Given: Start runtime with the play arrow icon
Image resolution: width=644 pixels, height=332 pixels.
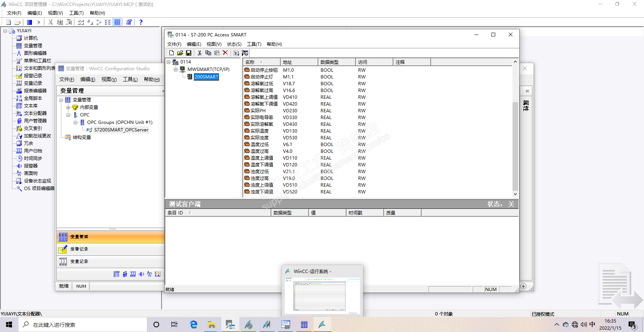Looking at the screenshot, I should point(39,22).
